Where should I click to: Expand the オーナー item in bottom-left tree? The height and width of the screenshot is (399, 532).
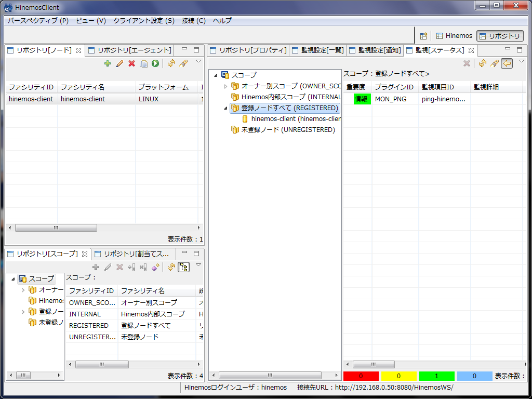tap(23, 290)
